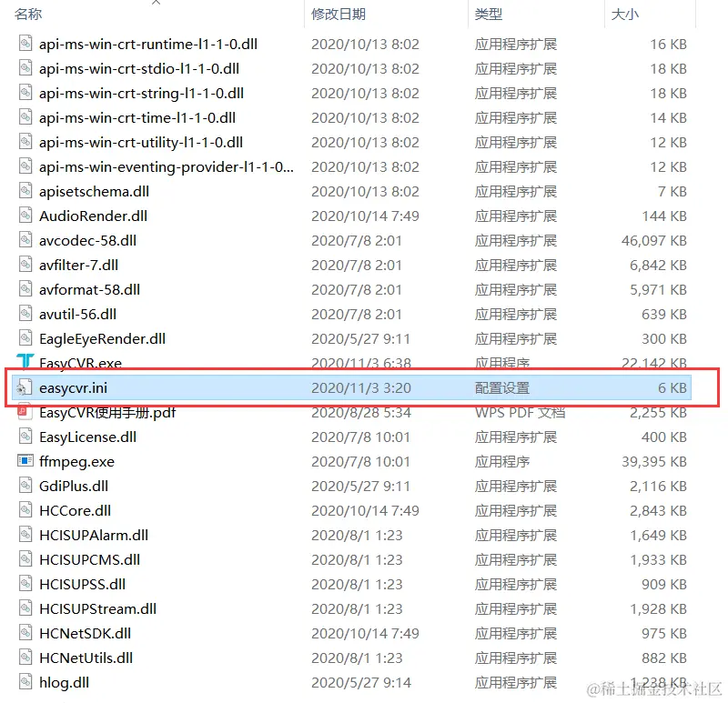Click the apisetschema.dll file icon
Screen dimensions: 728x703
(x=25, y=191)
